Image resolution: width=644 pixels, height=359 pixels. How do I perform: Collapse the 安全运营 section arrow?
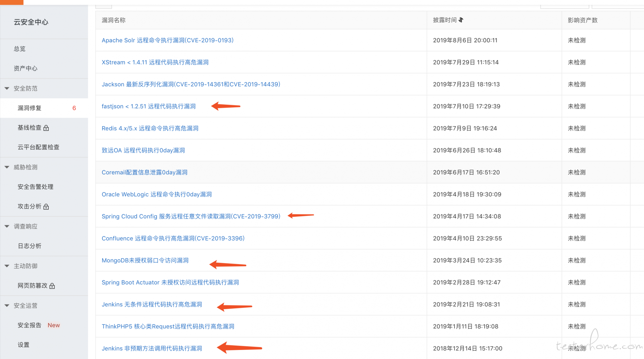pyautogui.click(x=7, y=306)
